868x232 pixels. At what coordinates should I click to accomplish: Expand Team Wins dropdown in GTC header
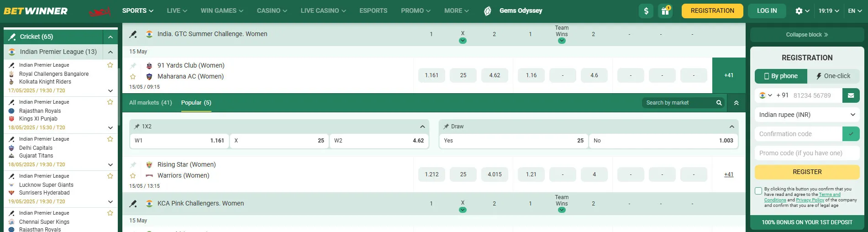point(562,41)
